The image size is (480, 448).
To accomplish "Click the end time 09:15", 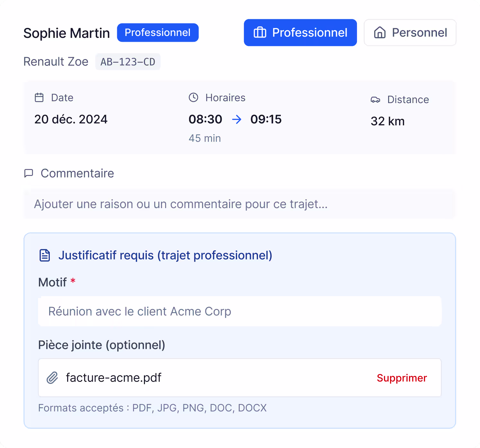I will click(266, 119).
